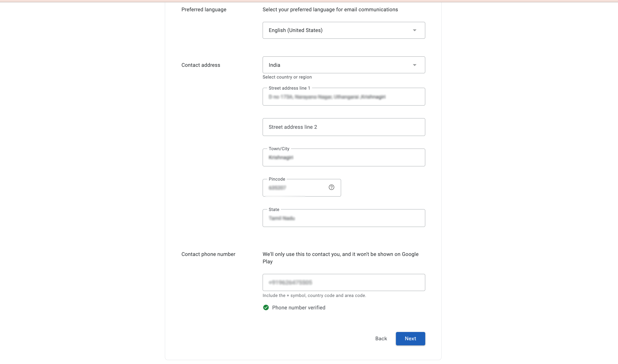
Task: Click the 'Preferred language' section label
Action: [204, 10]
